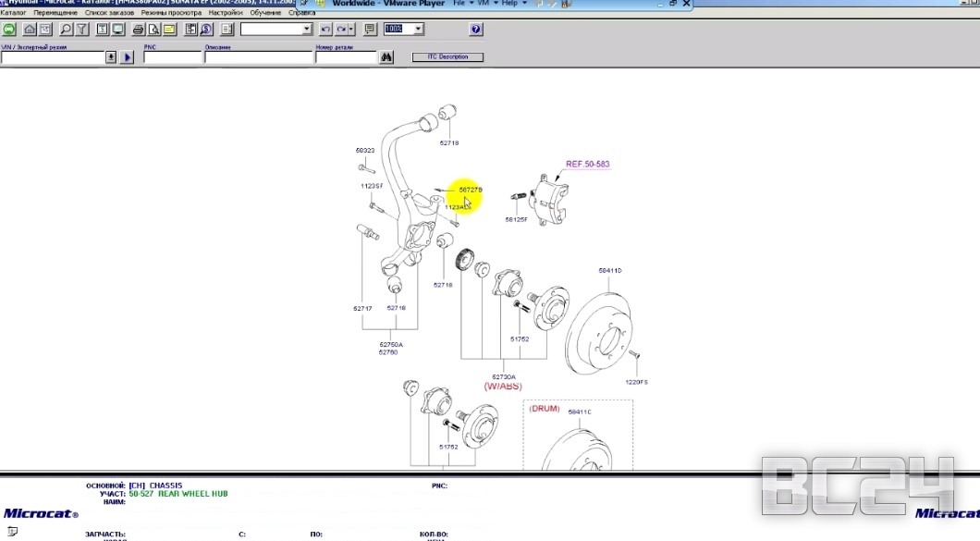Open the 100% zoom level dropdown

click(418, 30)
